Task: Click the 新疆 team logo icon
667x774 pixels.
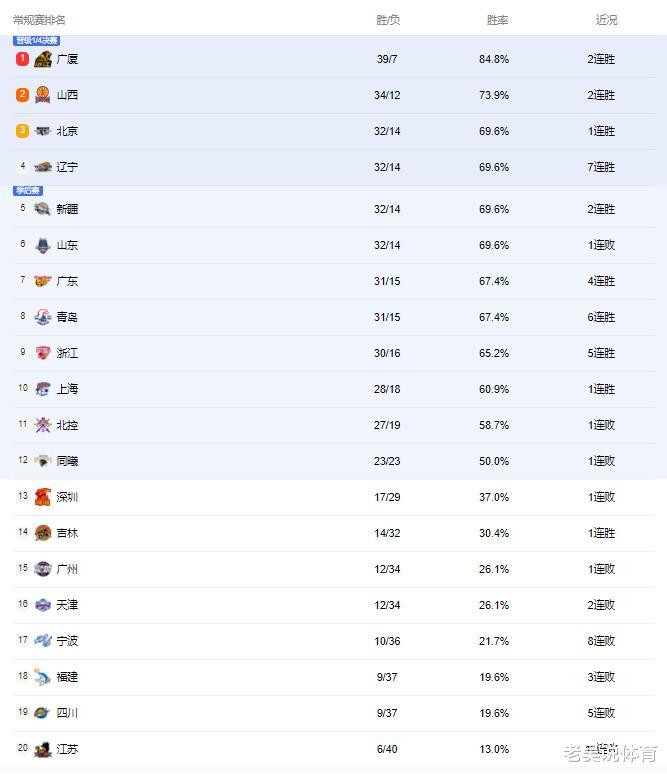Action: pos(43,209)
